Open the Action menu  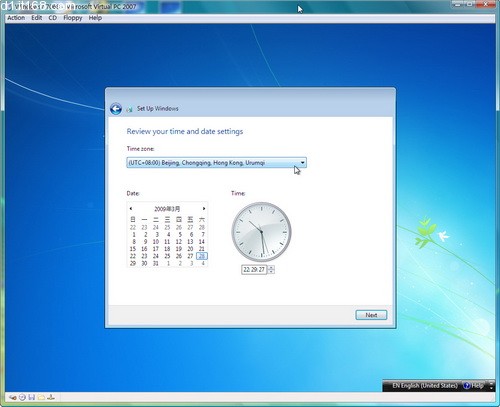coord(16,18)
